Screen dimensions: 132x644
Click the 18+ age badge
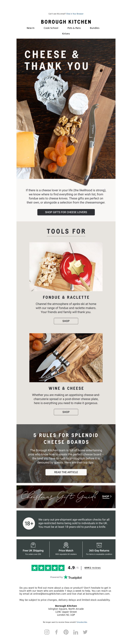tap(29, 524)
